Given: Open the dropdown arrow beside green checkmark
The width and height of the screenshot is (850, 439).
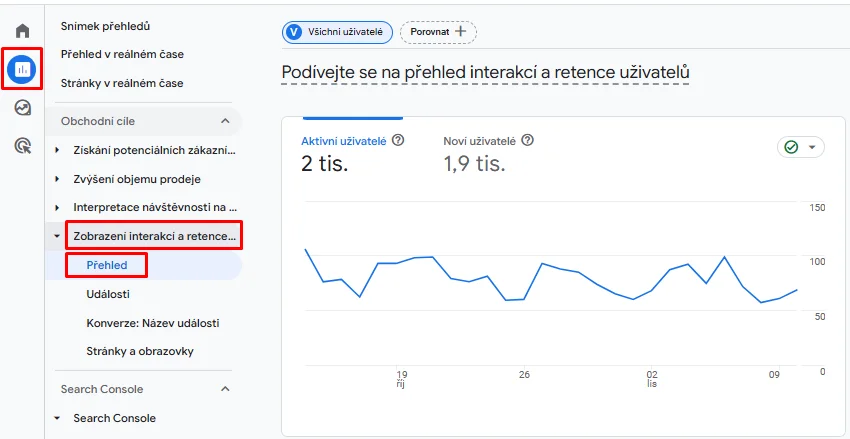Looking at the screenshot, I should tap(812, 147).
